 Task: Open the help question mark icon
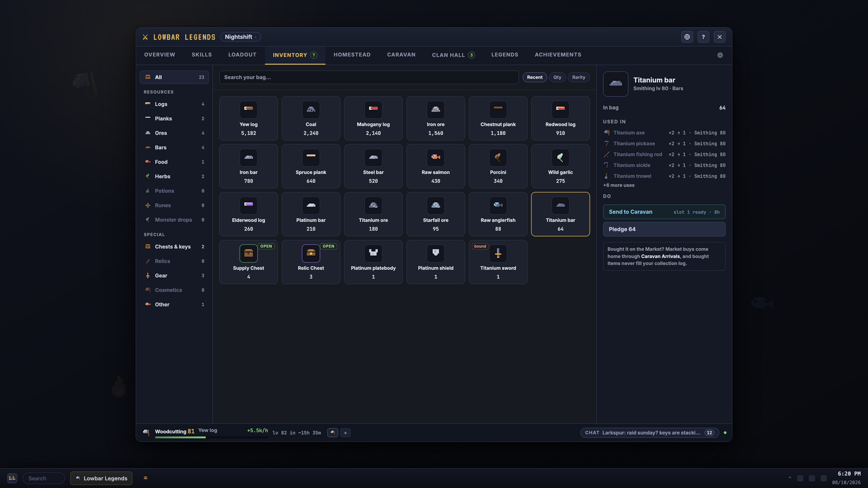pos(703,37)
